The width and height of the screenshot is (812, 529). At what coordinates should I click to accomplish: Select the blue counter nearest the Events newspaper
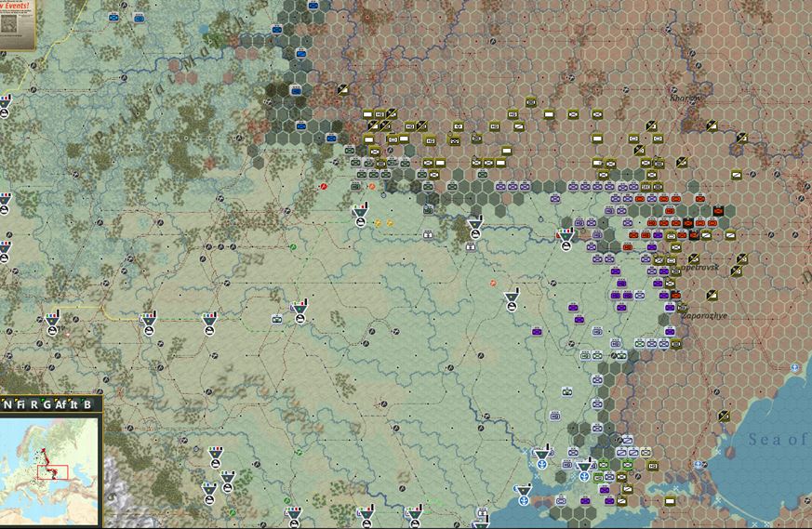pyautogui.click(x=113, y=18)
